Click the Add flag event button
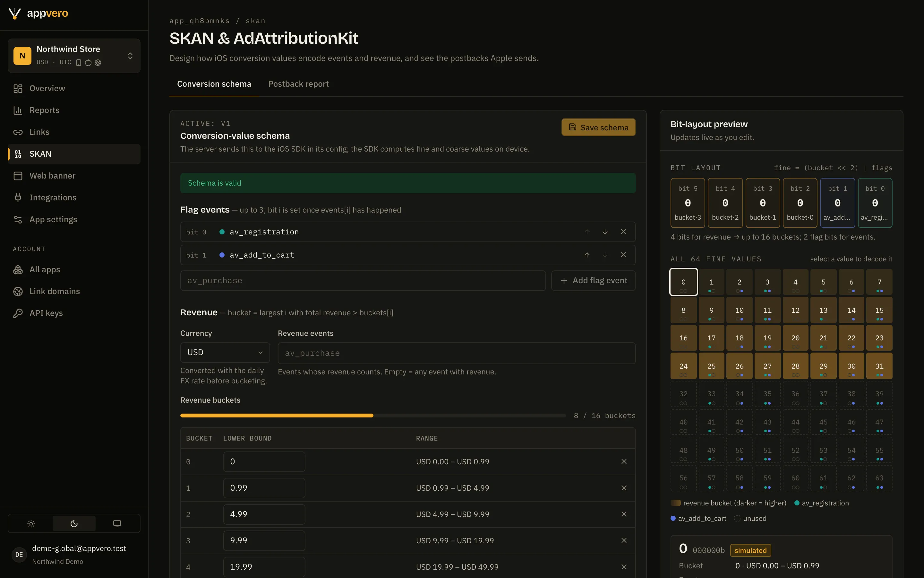924x578 pixels. point(593,281)
